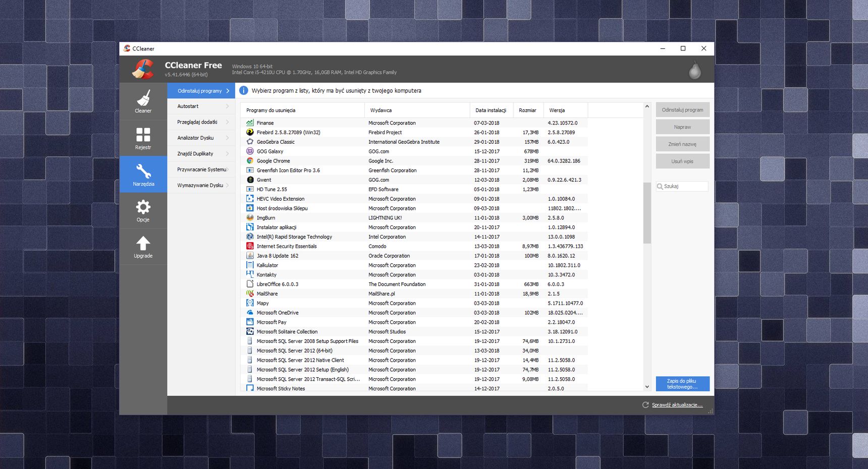Image resolution: width=868 pixels, height=469 pixels.
Task: Click the Usuń wpis button
Action: [x=682, y=161]
